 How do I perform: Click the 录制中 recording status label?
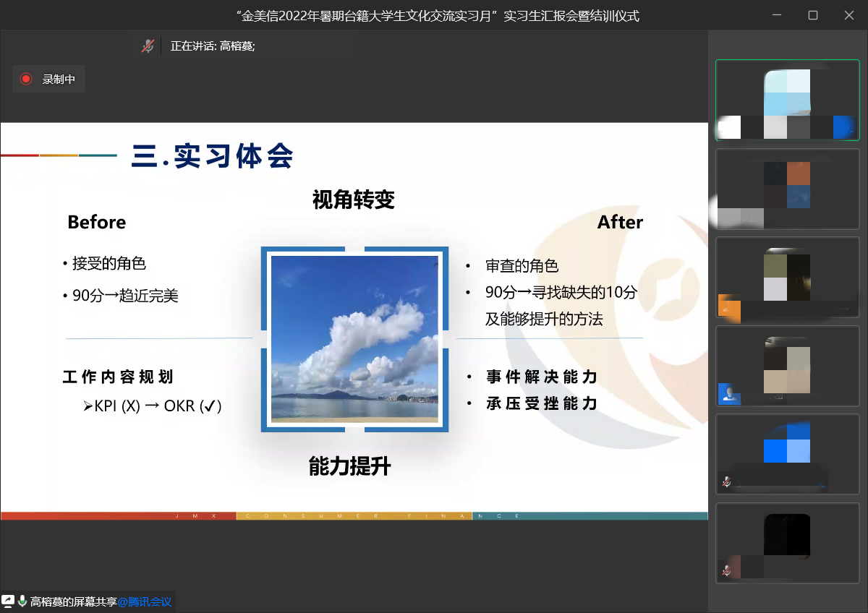[59, 79]
